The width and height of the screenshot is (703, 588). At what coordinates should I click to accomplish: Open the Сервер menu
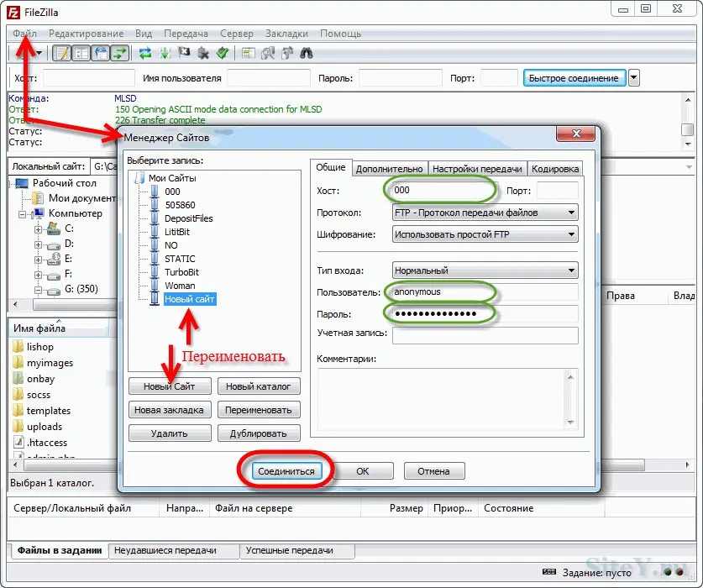237,34
